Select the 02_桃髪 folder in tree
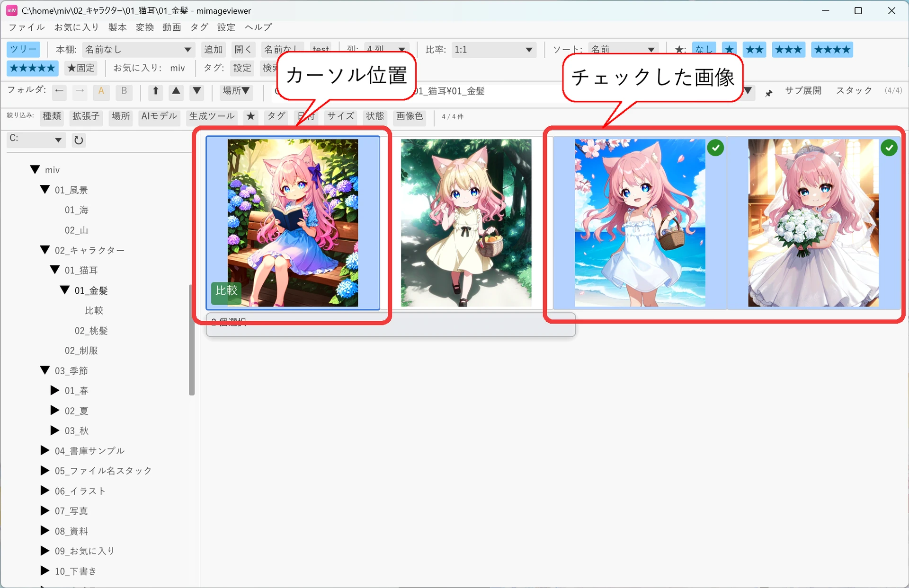909x588 pixels. click(91, 331)
